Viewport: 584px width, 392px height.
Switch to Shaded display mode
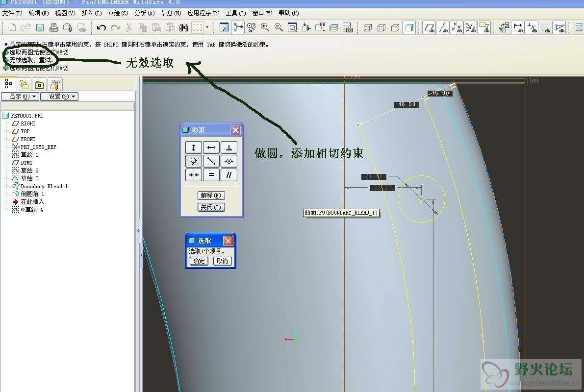[409, 27]
